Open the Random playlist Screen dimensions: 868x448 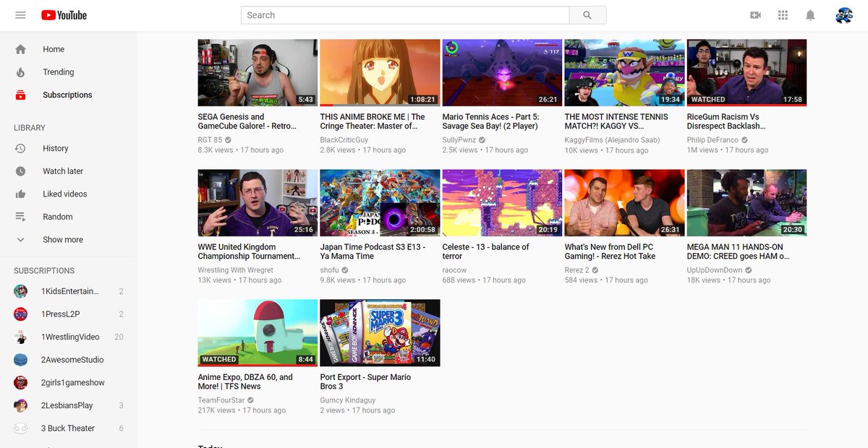(x=69, y=217)
